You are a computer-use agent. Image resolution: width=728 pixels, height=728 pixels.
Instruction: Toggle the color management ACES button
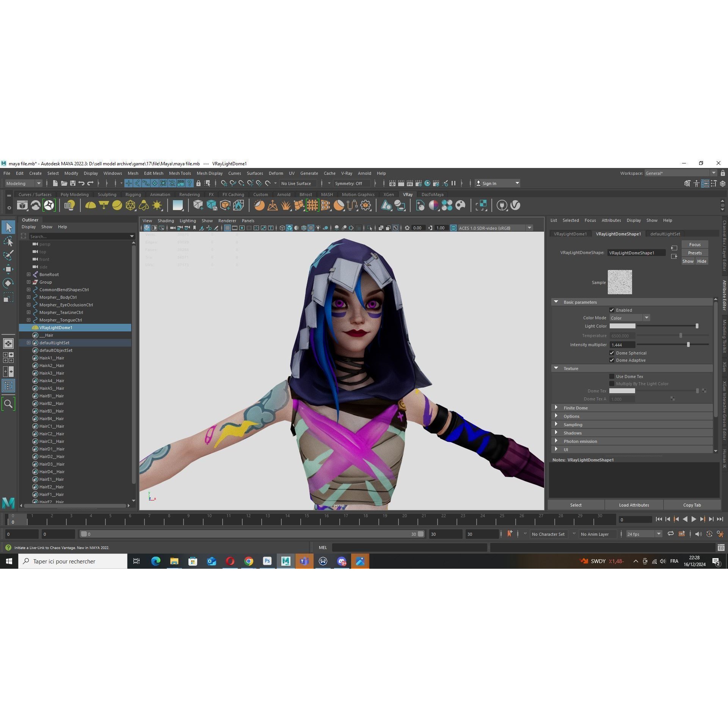pyautogui.click(x=453, y=228)
